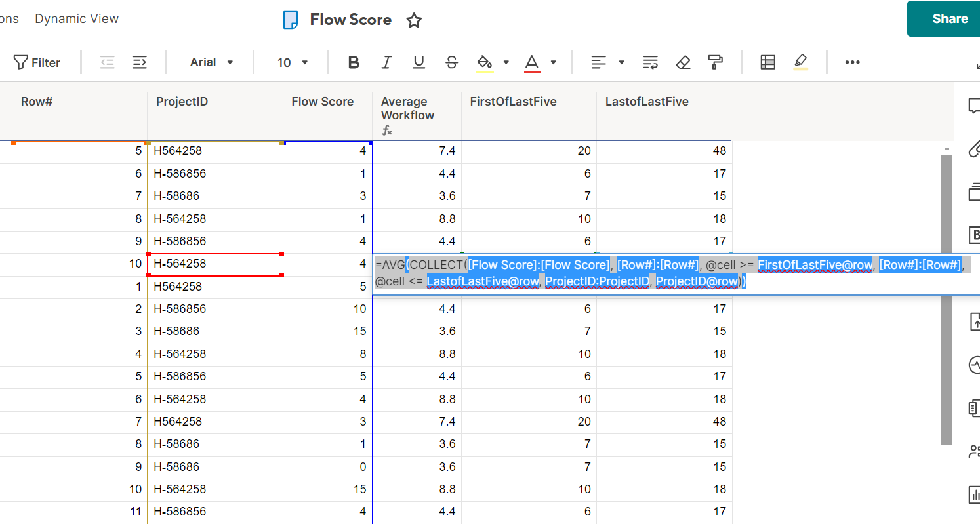Select Flow Score cell 0
980x524 pixels.
pos(328,467)
